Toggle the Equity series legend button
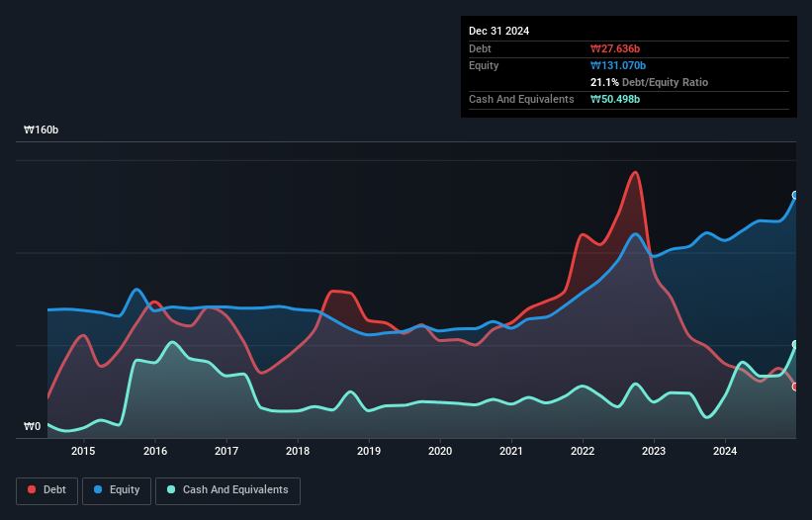812x520 pixels. [117, 490]
